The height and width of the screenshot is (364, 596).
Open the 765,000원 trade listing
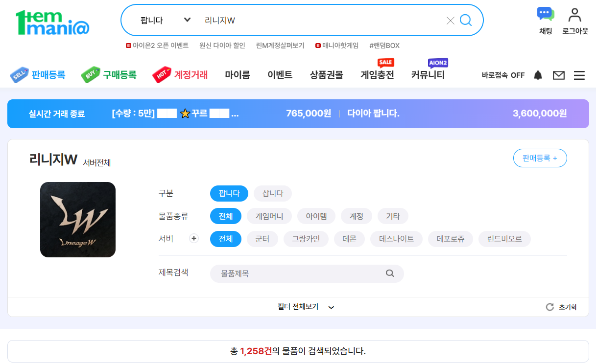(221, 114)
